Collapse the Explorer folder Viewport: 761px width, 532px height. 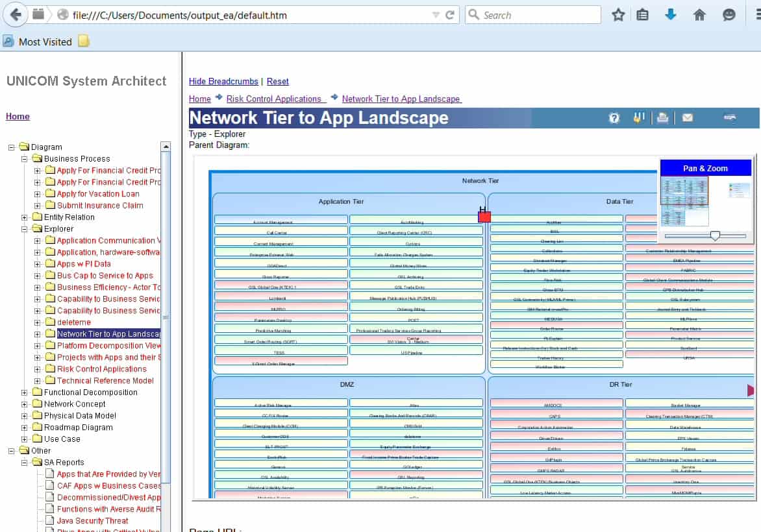pyautogui.click(x=24, y=229)
